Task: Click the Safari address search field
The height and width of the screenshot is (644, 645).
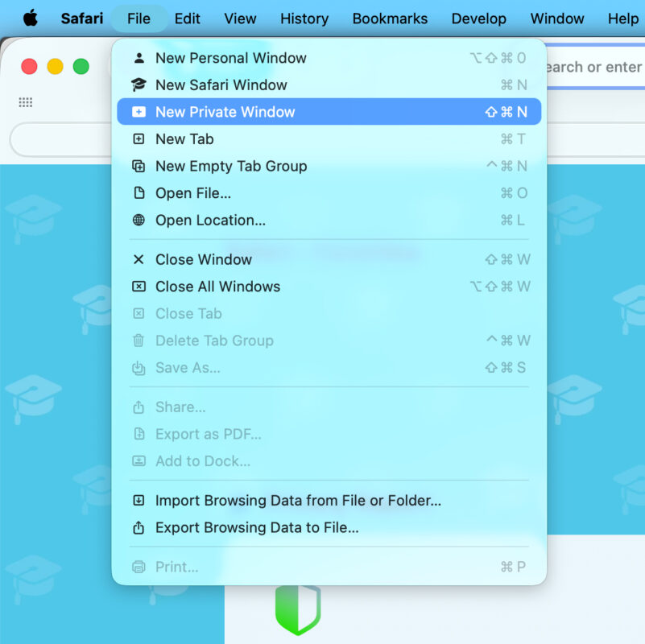Action: pos(595,67)
